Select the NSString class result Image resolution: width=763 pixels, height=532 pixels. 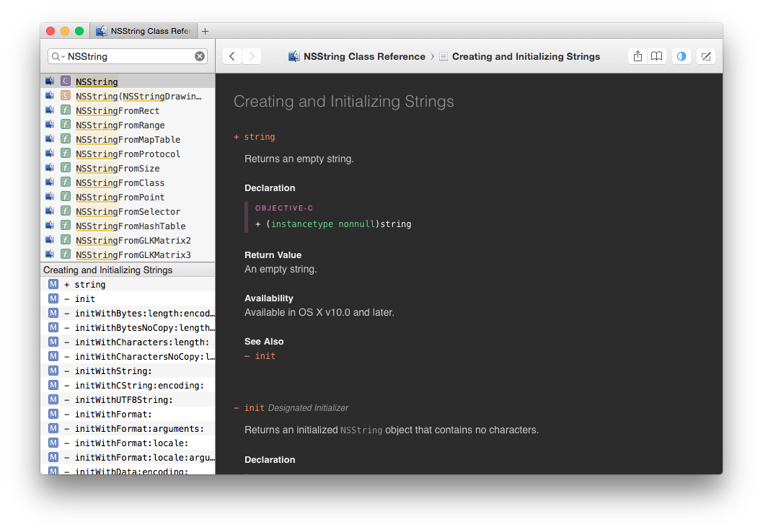point(128,81)
